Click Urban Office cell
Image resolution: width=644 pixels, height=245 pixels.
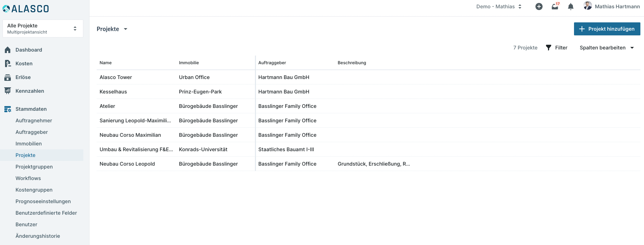pyautogui.click(x=194, y=77)
